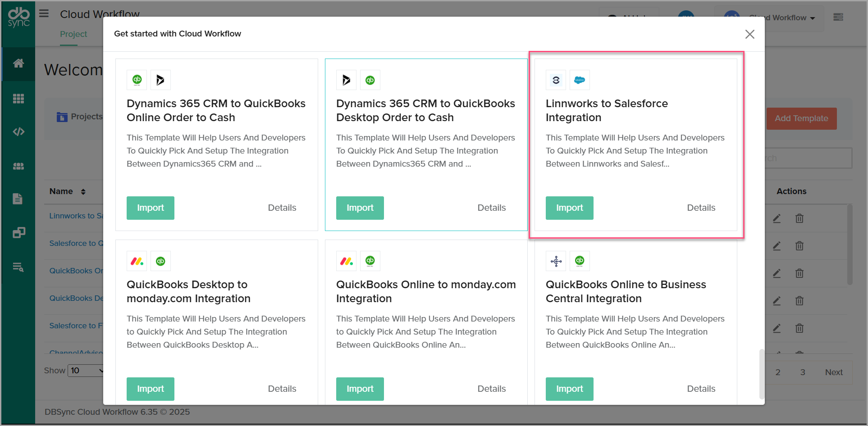
Task: Close the Get started dialog
Action: click(749, 34)
